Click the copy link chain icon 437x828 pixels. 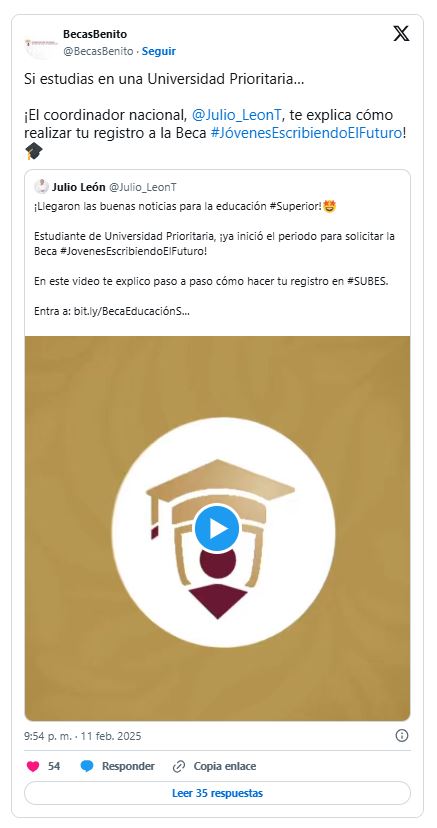point(179,766)
